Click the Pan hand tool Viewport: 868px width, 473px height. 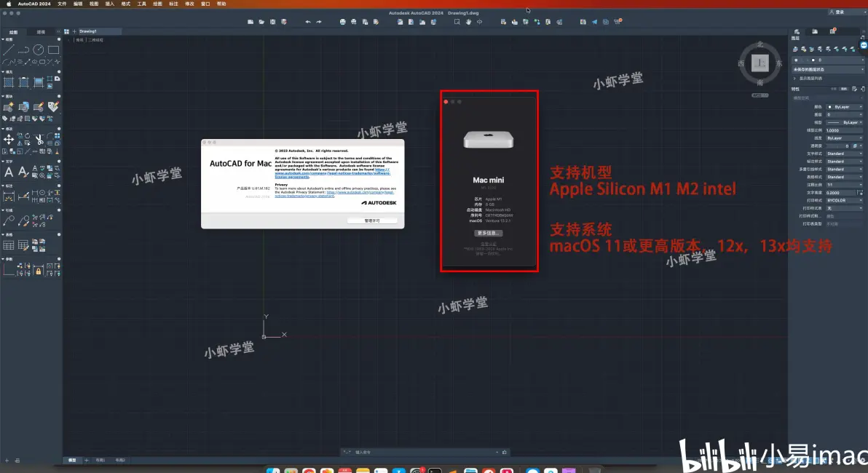(x=468, y=22)
